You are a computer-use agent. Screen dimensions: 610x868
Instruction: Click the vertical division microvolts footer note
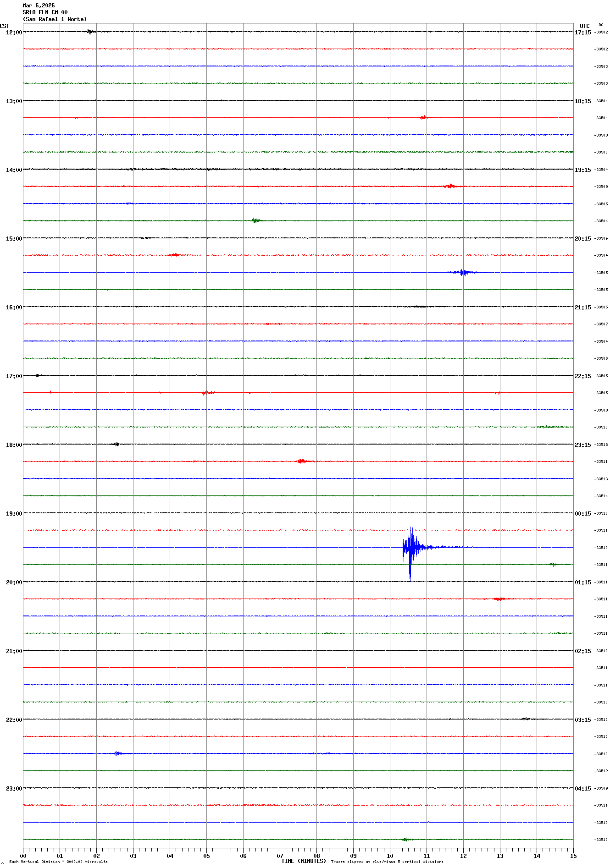[58, 862]
